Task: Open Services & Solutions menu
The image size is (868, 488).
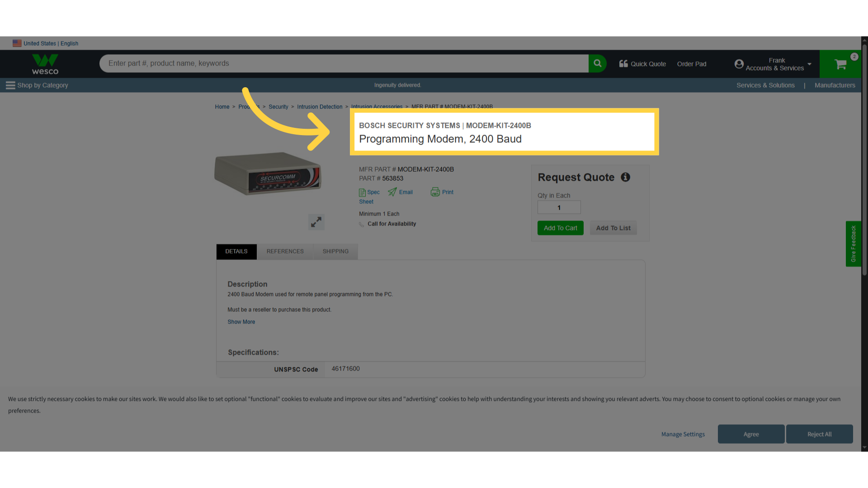Action: (x=765, y=85)
